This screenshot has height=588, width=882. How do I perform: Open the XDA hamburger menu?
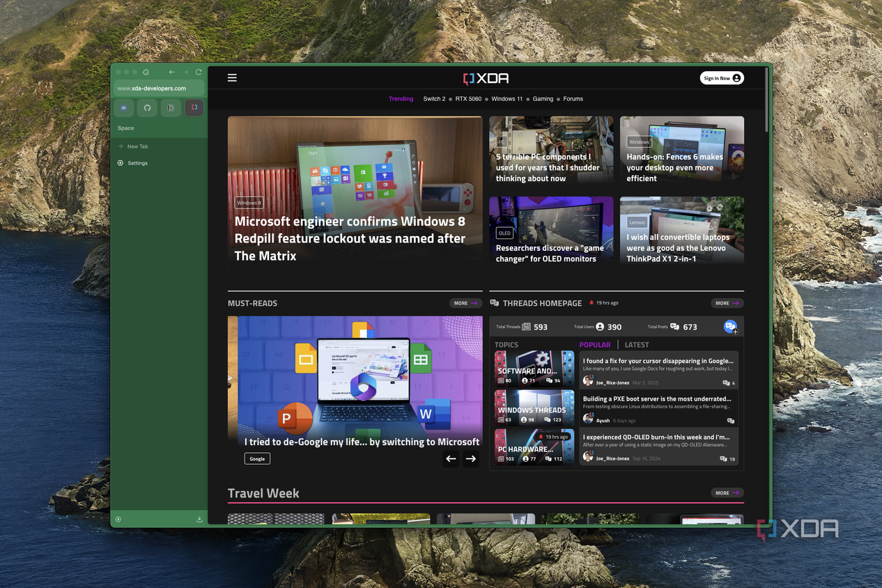click(232, 78)
